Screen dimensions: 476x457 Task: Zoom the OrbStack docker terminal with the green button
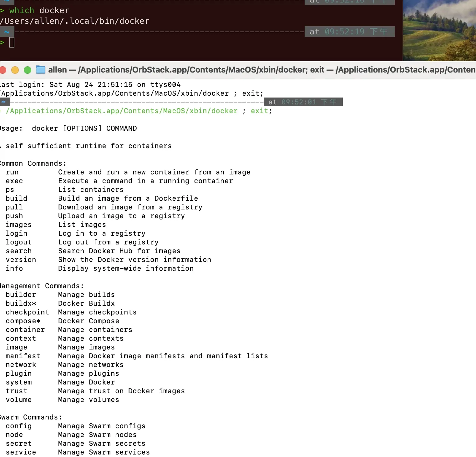click(x=28, y=70)
